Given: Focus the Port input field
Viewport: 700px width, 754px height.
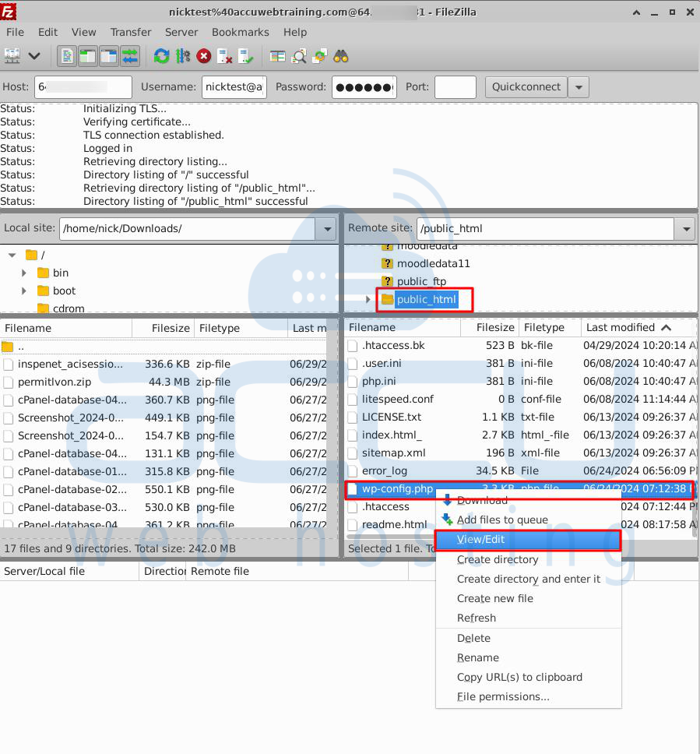Looking at the screenshot, I should 456,87.
